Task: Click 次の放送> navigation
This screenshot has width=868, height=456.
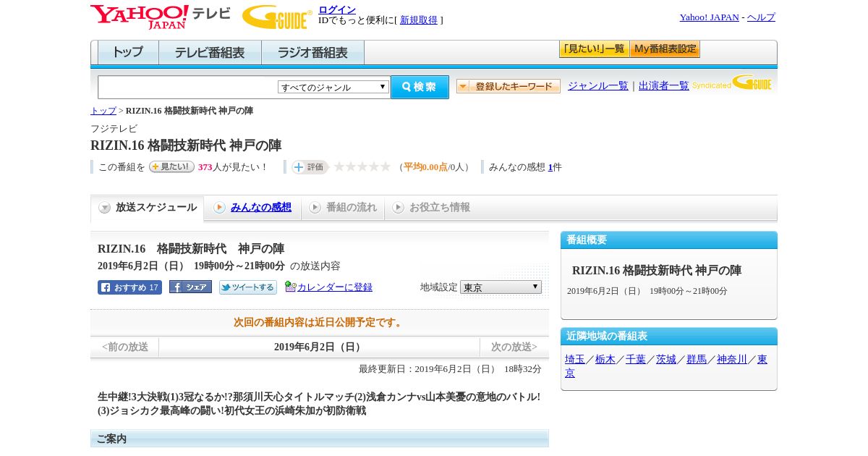Action: (x=514, y=347)
